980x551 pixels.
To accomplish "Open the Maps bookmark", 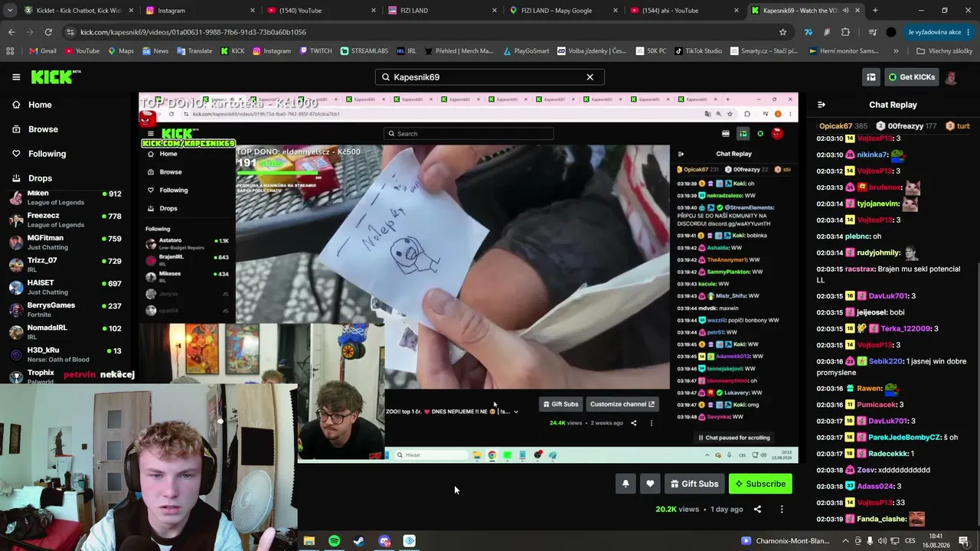I will [121, 51].
